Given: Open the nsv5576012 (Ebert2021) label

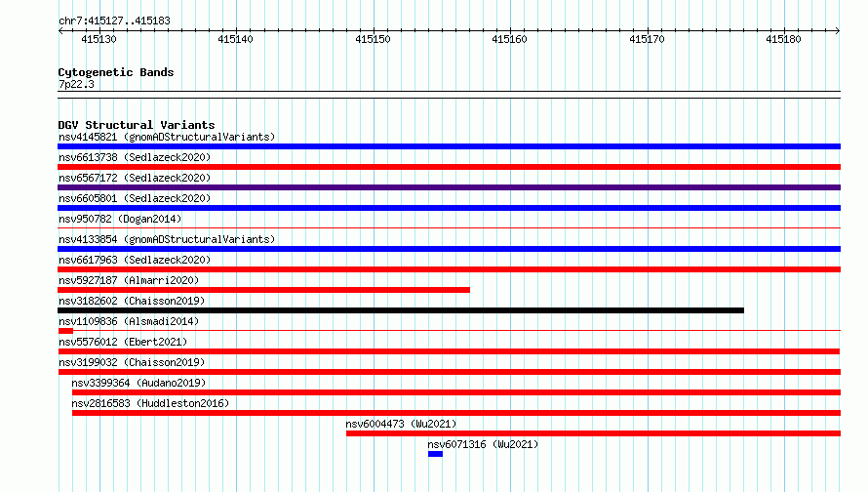Looking at the screenshot, I should click(123, 342).
